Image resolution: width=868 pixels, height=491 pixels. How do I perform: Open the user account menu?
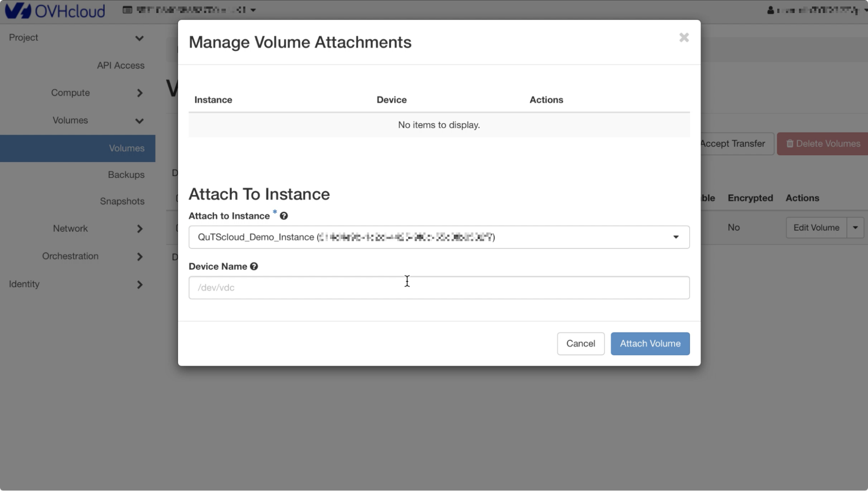click(x=816, y=10)
